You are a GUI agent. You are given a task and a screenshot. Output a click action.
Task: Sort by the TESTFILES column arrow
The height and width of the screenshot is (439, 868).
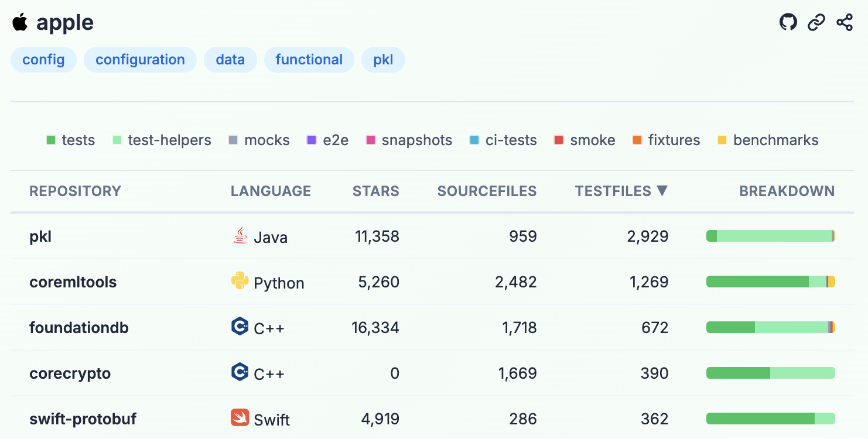pos(662,190)
